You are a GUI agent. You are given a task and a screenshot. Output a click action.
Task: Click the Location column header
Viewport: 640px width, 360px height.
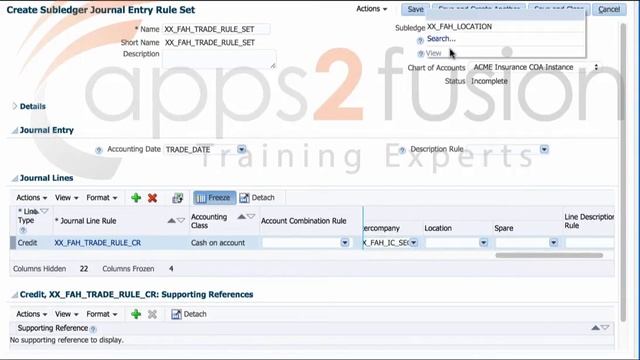[x=438, y=229]
